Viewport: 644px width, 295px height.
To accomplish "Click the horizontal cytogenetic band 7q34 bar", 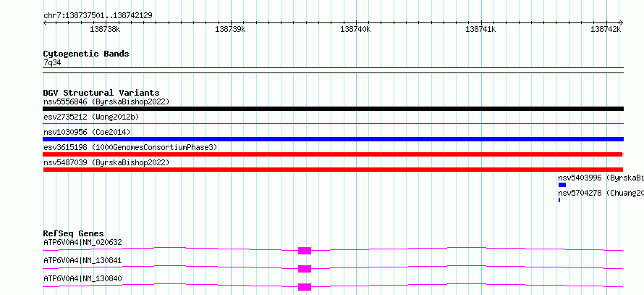I will click(333, 70).
